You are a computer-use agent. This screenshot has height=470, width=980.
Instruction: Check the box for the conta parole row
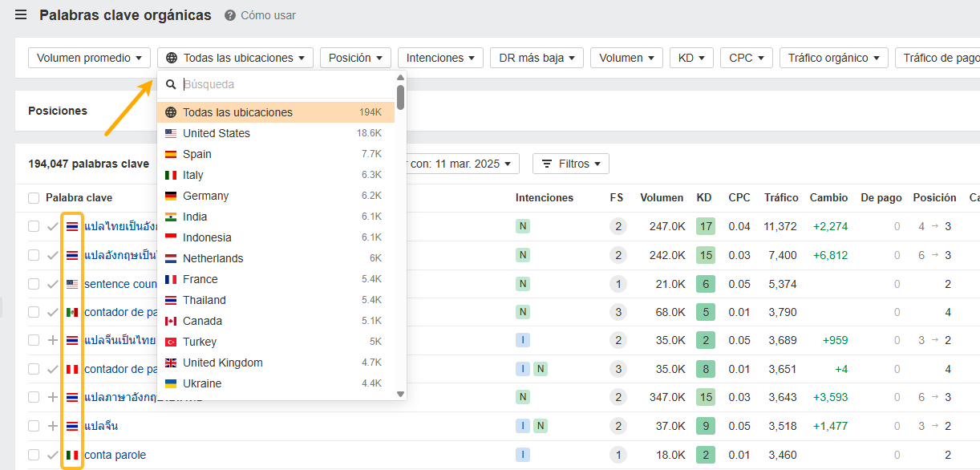point(34,455)
